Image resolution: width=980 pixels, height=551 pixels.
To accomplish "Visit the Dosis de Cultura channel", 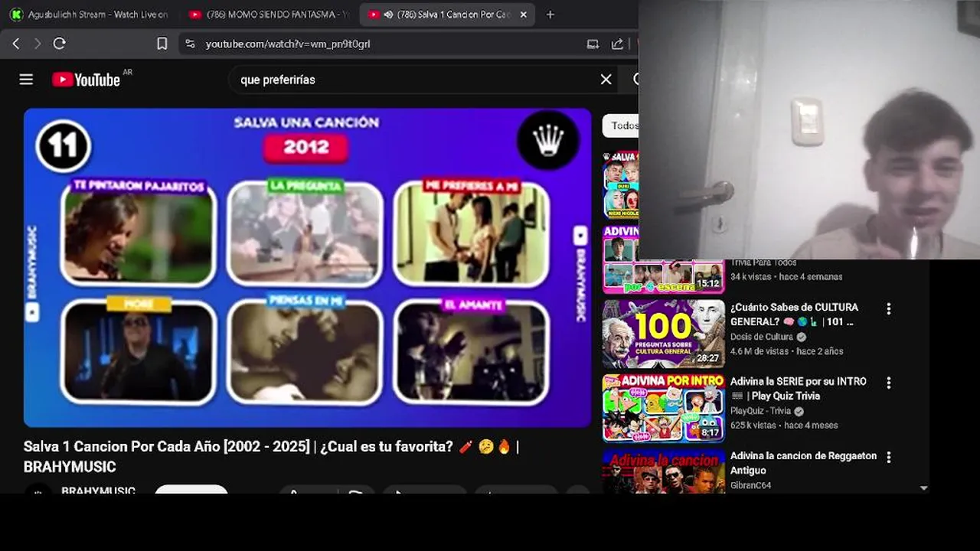I will (x=762, y=337).
